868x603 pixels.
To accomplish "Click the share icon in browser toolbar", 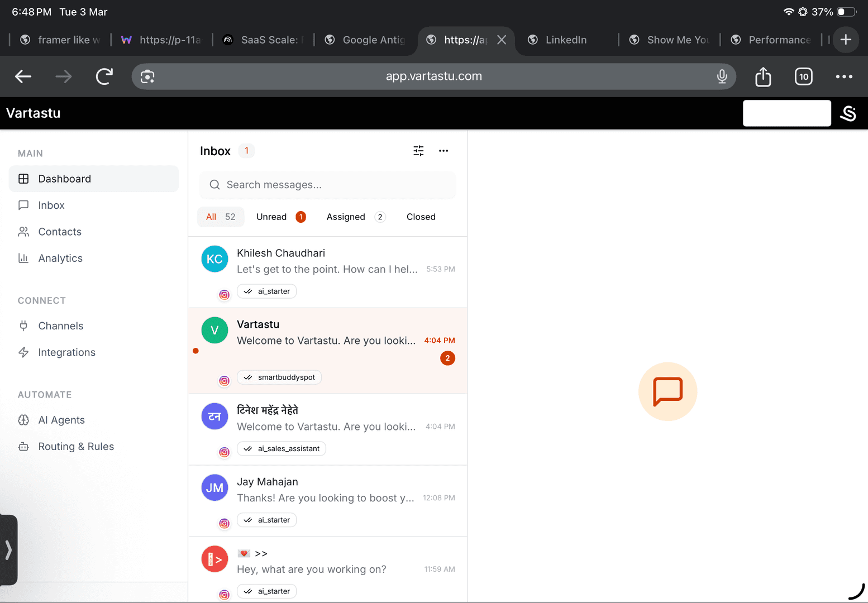I will coord(763,76).
